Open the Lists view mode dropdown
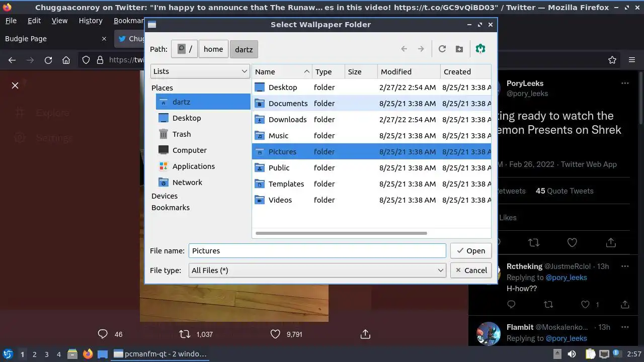The width and height of the screenshot is (644, 362). pyautogui.click(x=200, y=71)
